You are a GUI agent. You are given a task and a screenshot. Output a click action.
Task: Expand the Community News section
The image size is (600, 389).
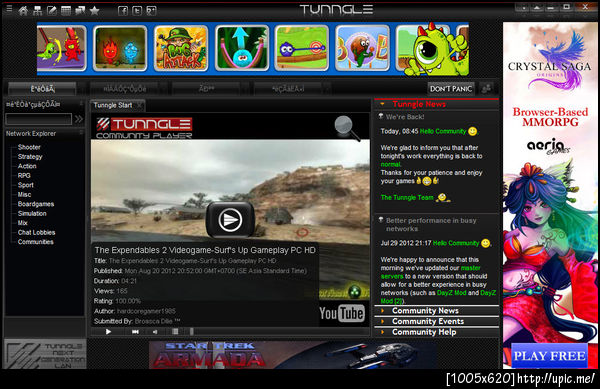pos(437,311)
